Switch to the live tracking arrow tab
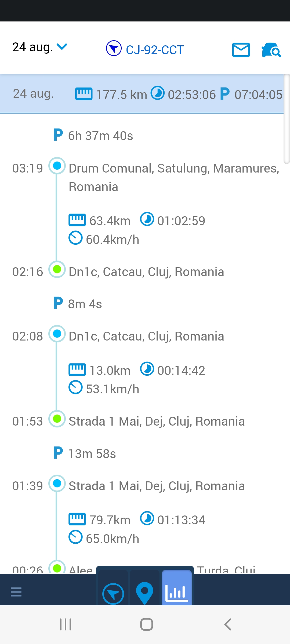Screen dimensions: 290x644 point(113,594)
